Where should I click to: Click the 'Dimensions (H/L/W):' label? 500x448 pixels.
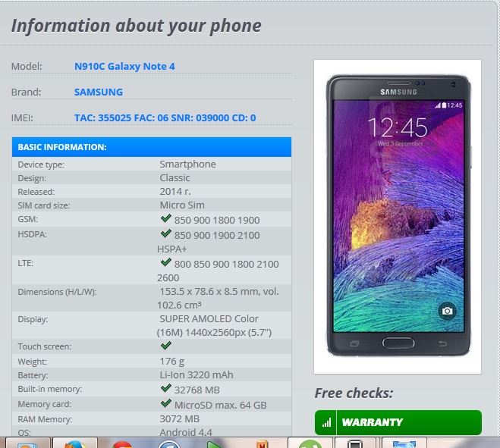(57, 292)
